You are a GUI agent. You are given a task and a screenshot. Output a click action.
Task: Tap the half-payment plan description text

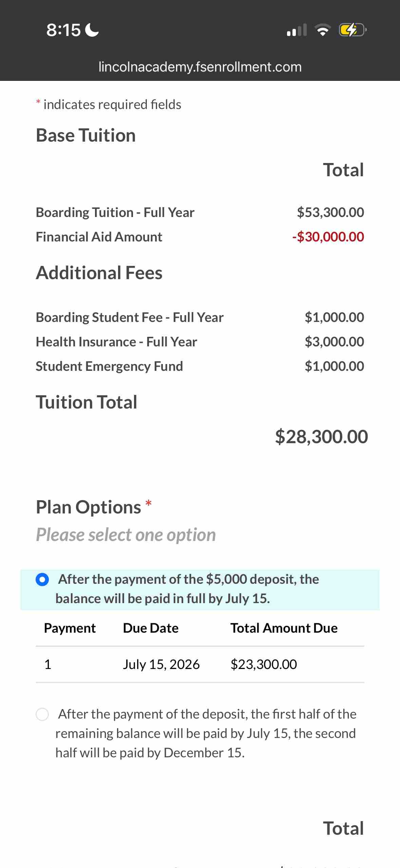tap(206, 734)
